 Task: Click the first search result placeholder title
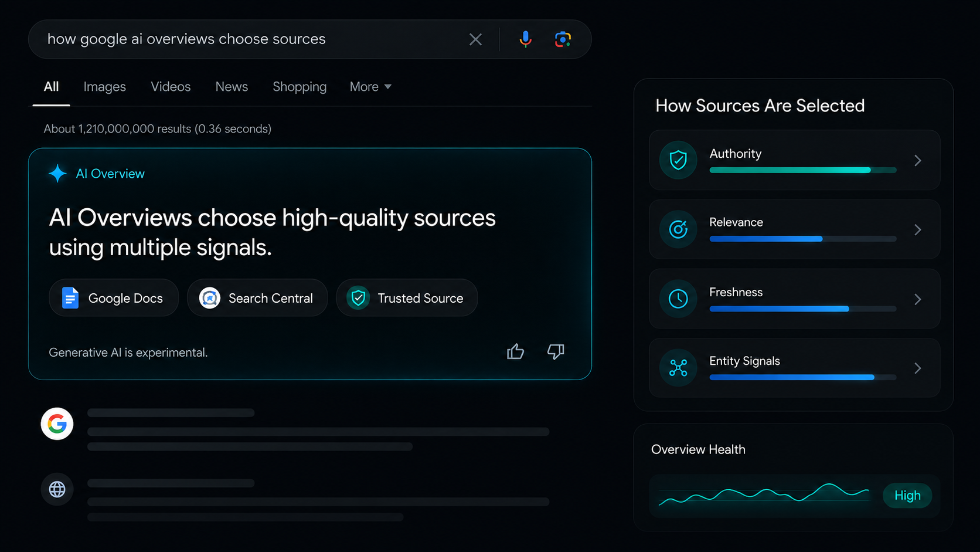point(171,413)
